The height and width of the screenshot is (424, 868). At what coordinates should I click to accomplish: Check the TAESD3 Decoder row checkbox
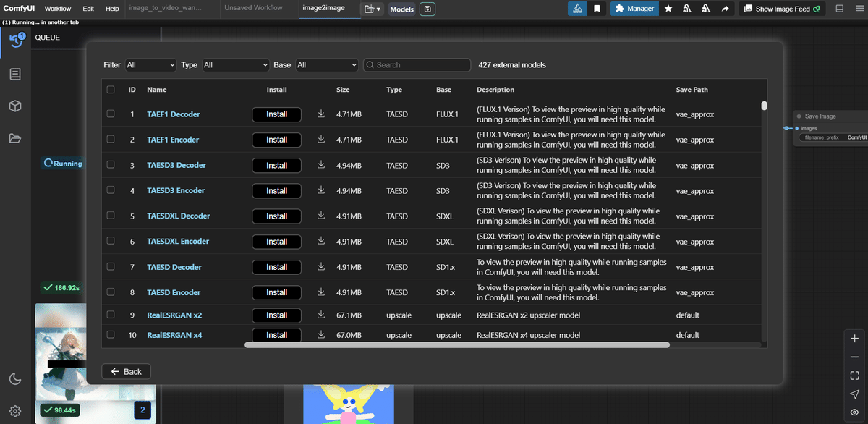(111, 164)
